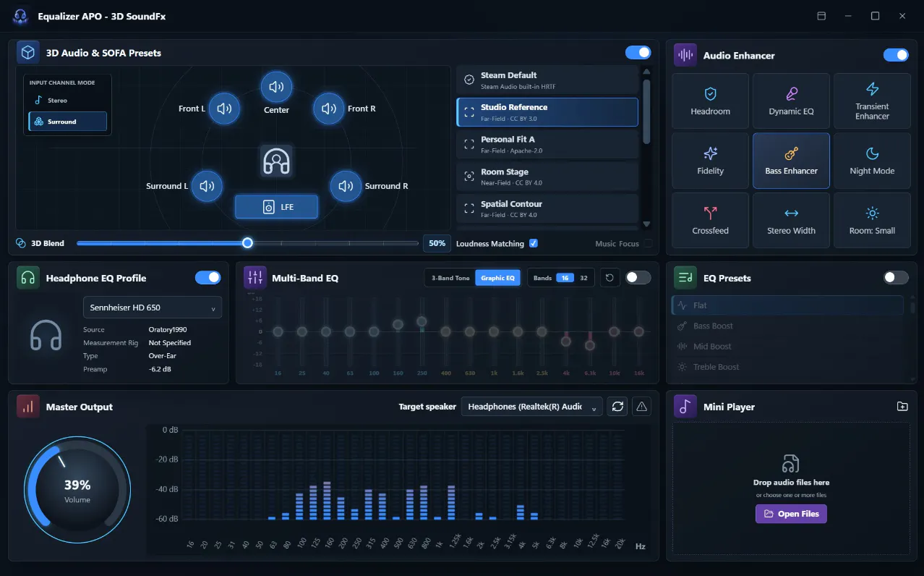This screenshot has width=924, height=576.
Task: Enable Night Mode tile
Action: [x=872, y=161]
